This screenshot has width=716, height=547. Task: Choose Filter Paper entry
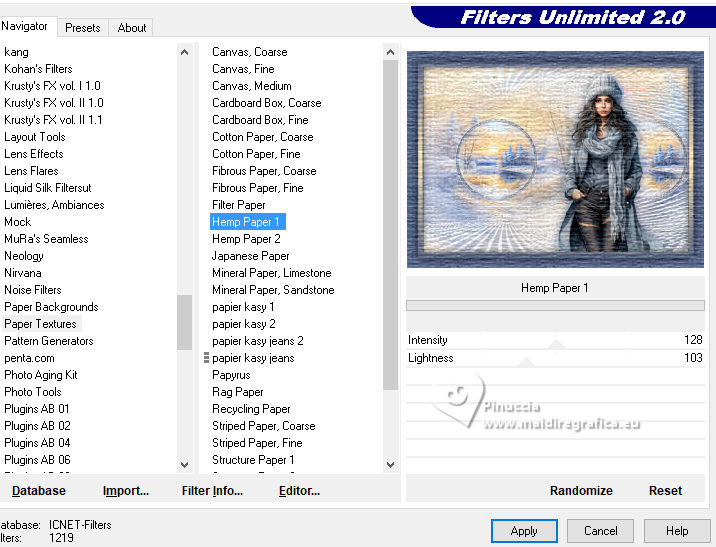[238, 205]
